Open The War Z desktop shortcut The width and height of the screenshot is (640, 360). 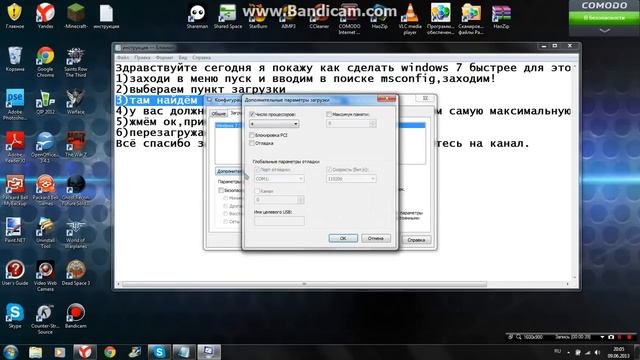pyautogui.click(x=76, y=144)
